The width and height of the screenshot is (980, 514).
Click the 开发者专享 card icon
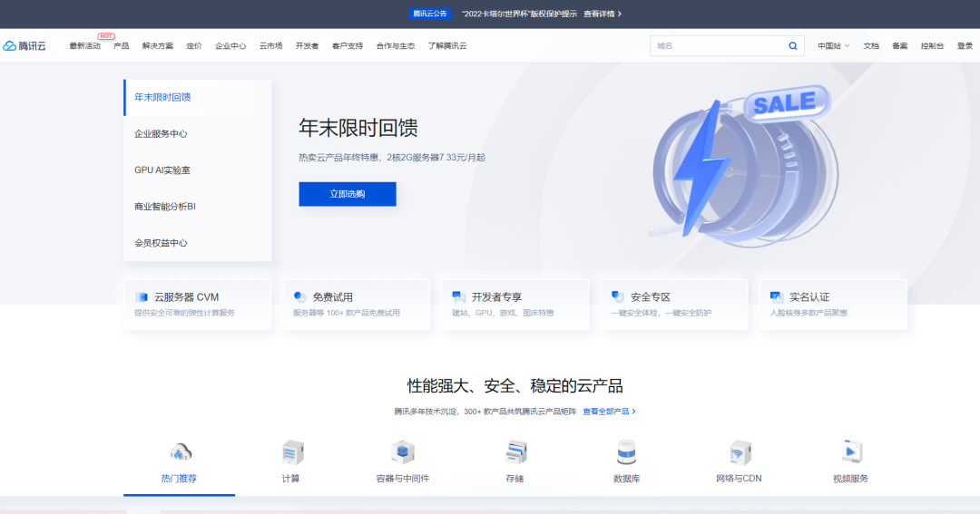pos(459,296)
